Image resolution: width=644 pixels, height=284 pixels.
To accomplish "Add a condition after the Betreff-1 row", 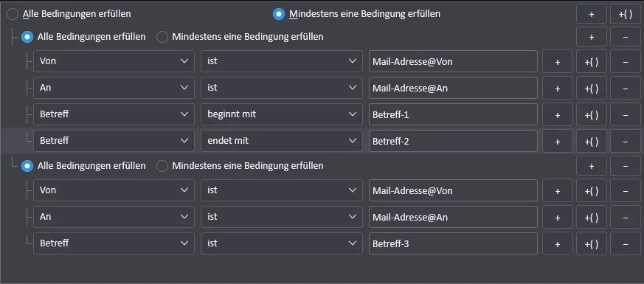I will (x=558, y=114).
